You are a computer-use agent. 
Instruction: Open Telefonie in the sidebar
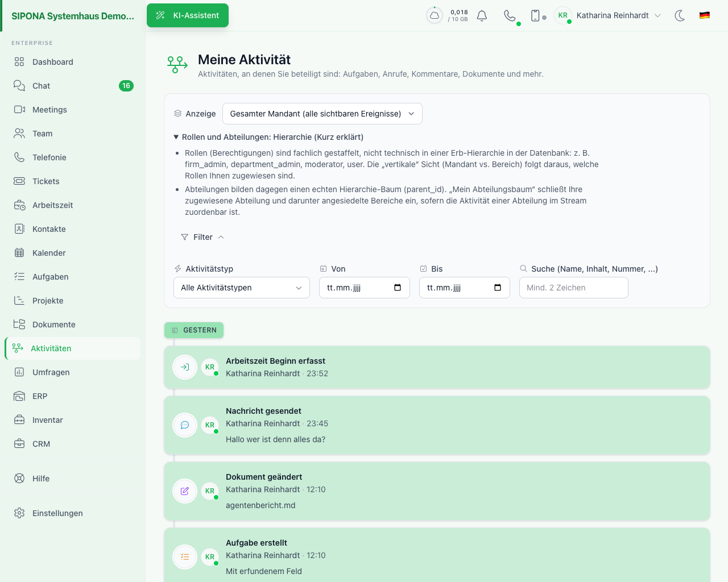click(73, 157)
